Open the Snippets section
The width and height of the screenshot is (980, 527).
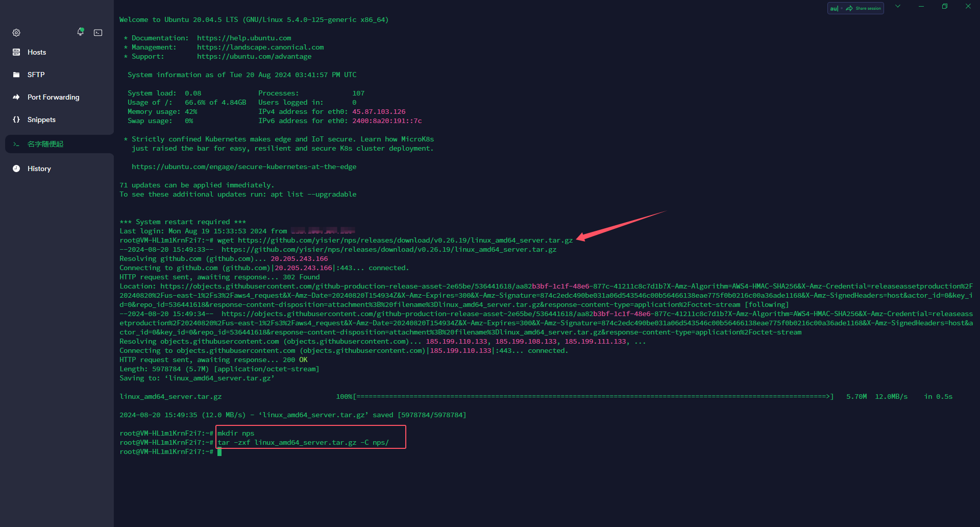[x=41, y=119]
